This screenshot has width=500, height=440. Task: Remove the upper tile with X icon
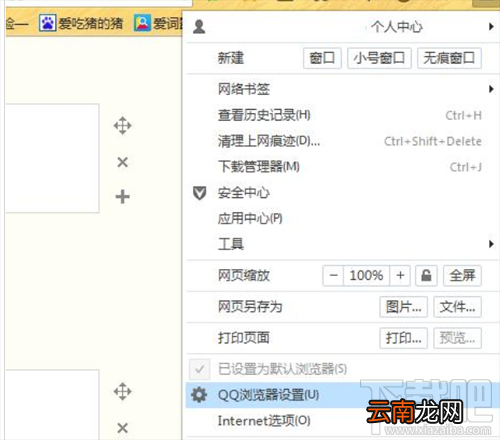tap(123, 162)
